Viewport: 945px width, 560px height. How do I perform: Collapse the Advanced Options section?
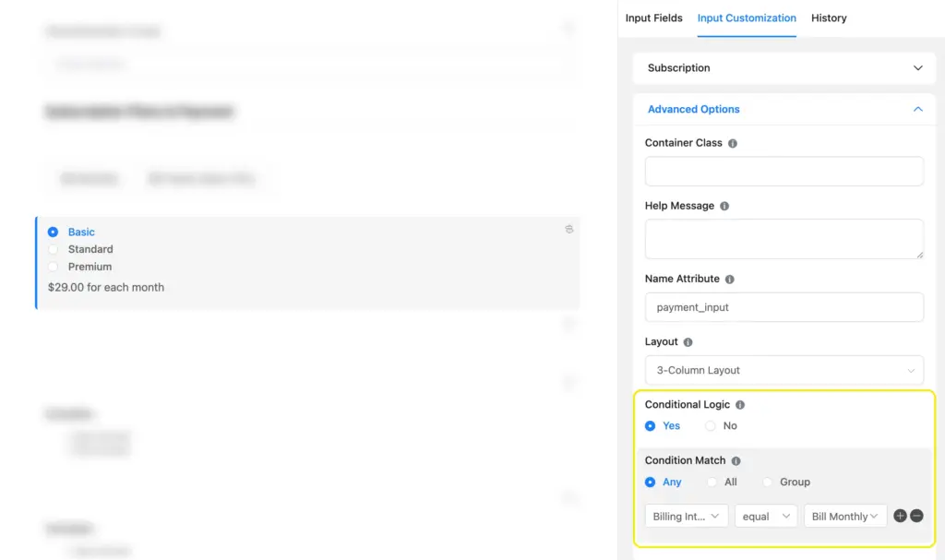coord(917,109)
